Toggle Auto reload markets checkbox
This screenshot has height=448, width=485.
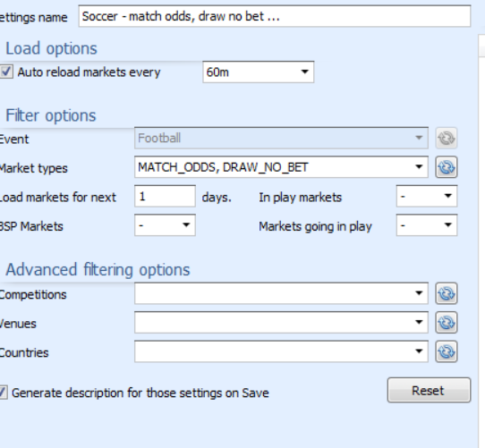6,72
